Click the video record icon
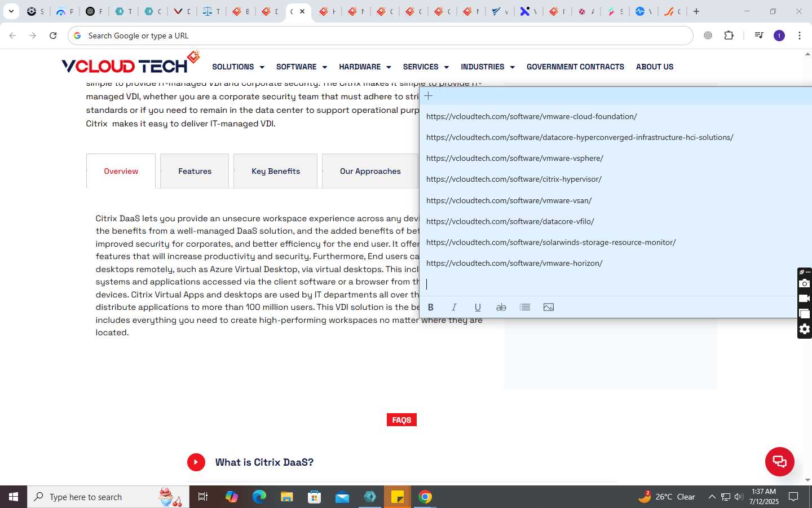 805,299
